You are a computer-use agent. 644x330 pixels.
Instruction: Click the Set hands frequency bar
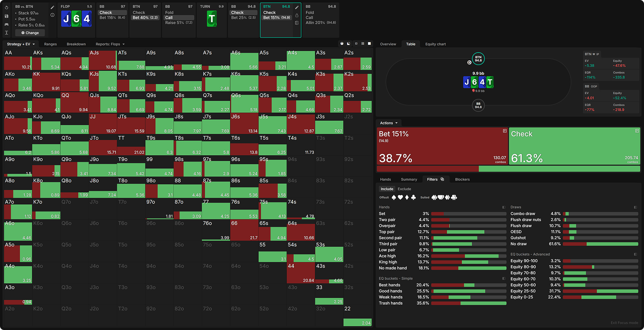pyautogui.click(x=469, y=214)
